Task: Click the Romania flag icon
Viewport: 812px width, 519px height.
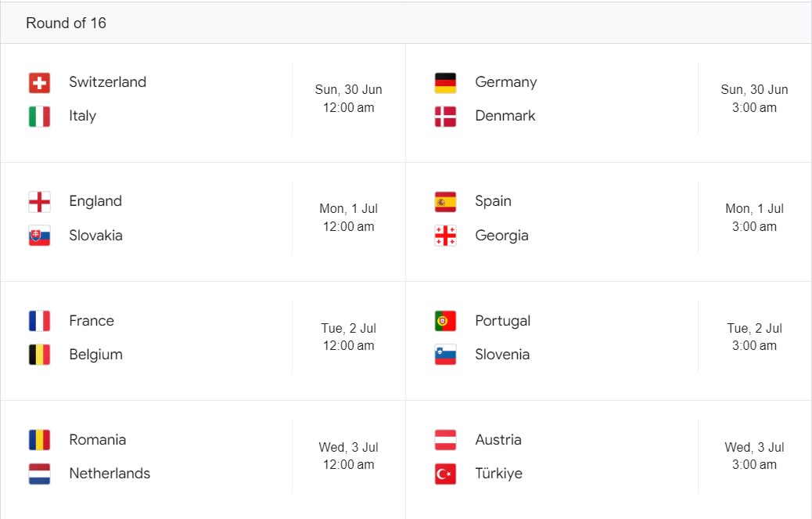Action: pyautogui.click(x=39, y=440)
